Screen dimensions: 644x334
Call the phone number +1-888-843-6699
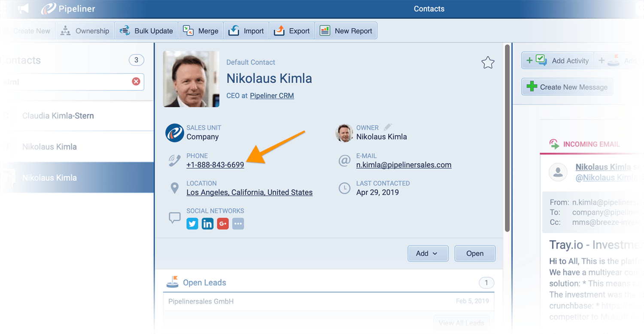click(x=216, y=165)
